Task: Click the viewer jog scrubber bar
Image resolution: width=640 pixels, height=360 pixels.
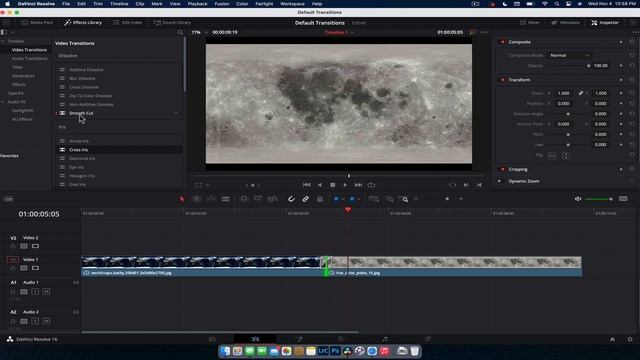Action: [x=339, y=176]
